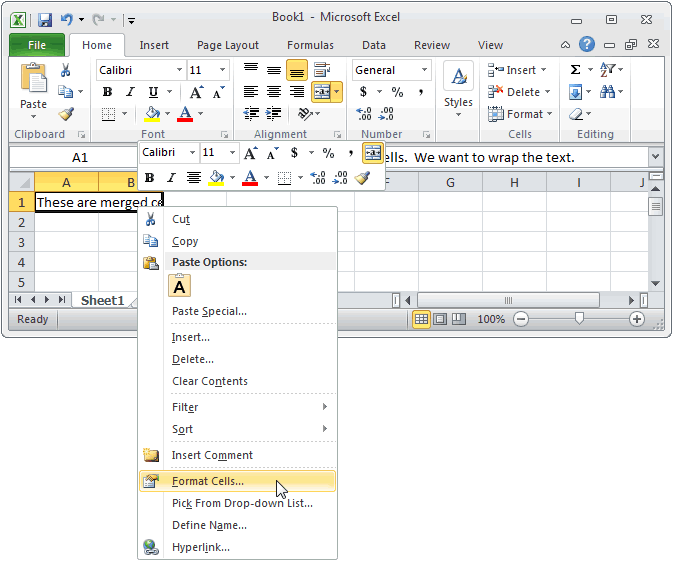Image resolution: width=674 pixels, height=562 pixels.
Task: Click the Find & Select binoculars icon
Action: coord(607,92)
